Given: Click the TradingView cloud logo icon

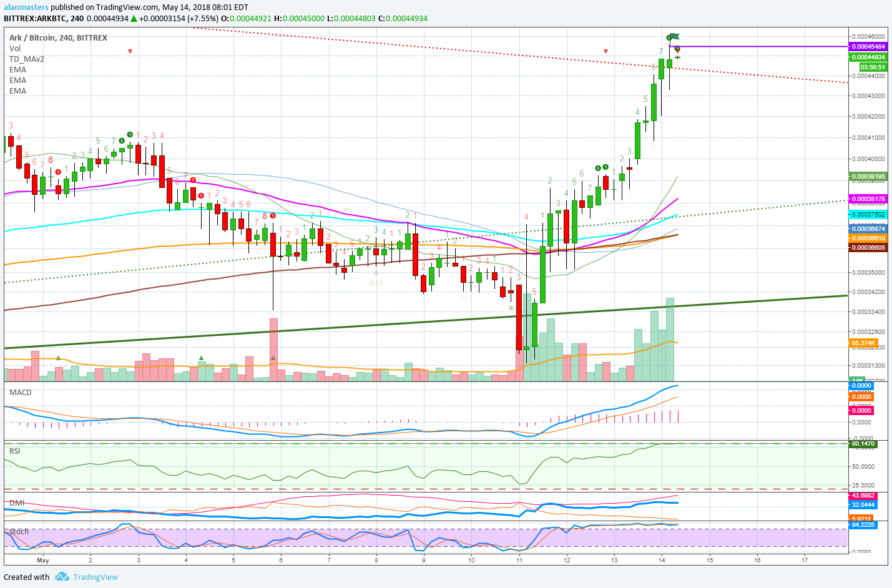Looking at the screenshot, I should 62,576.
